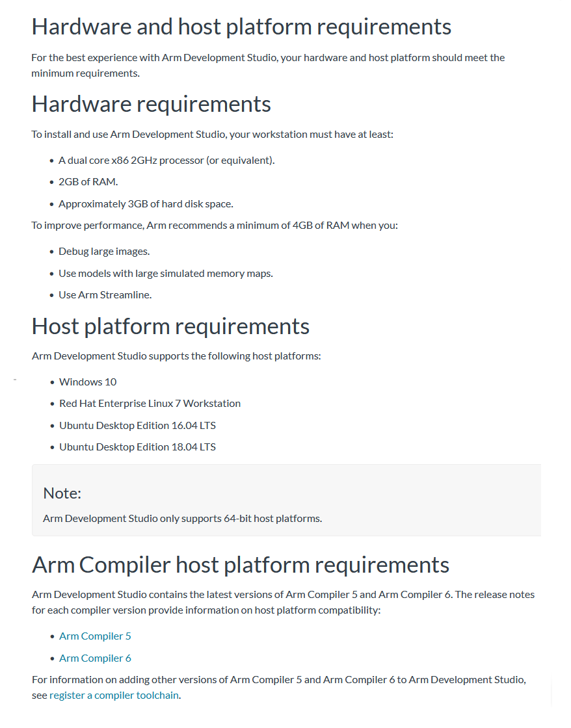This screenshot has height=728, width=571.
Task: Click the 'Windows 10' list item
Action: pyautogui.click(x=88, y=382)
